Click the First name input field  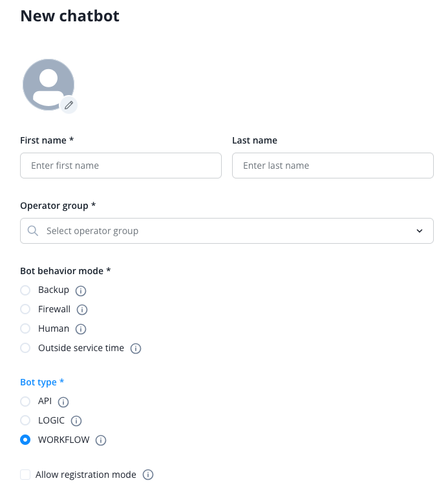click(121, 166)
